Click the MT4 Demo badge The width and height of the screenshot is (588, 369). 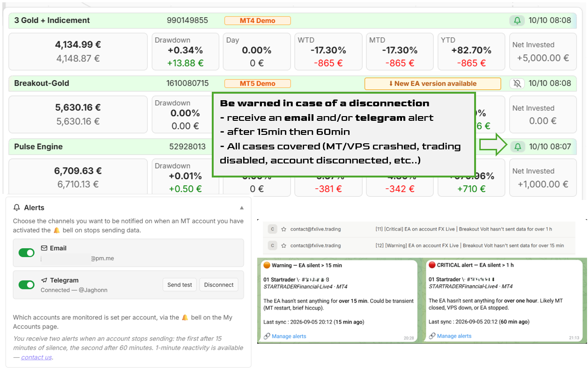(x=258, y=21)
